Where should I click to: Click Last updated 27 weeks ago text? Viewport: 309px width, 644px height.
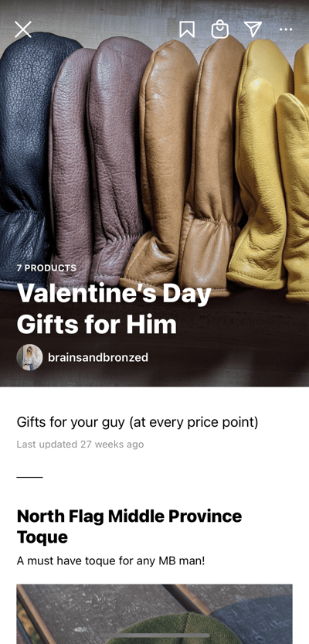(80, 445)
